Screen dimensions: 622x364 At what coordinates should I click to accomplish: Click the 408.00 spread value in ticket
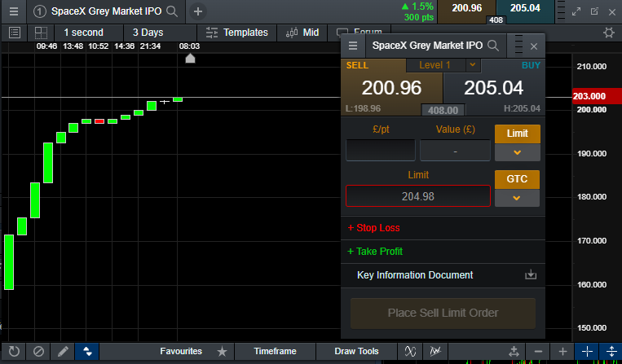pyautogui.click(x=443, y=110)
